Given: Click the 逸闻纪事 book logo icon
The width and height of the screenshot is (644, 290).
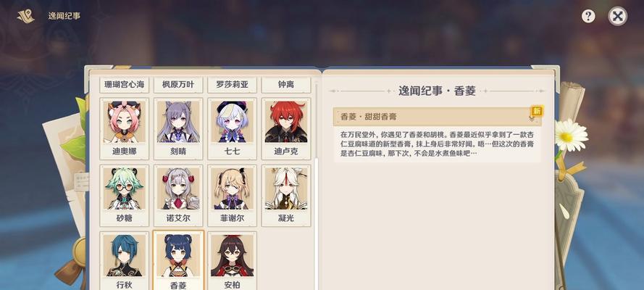Looking at the screenshot, I should pos(26,17).
